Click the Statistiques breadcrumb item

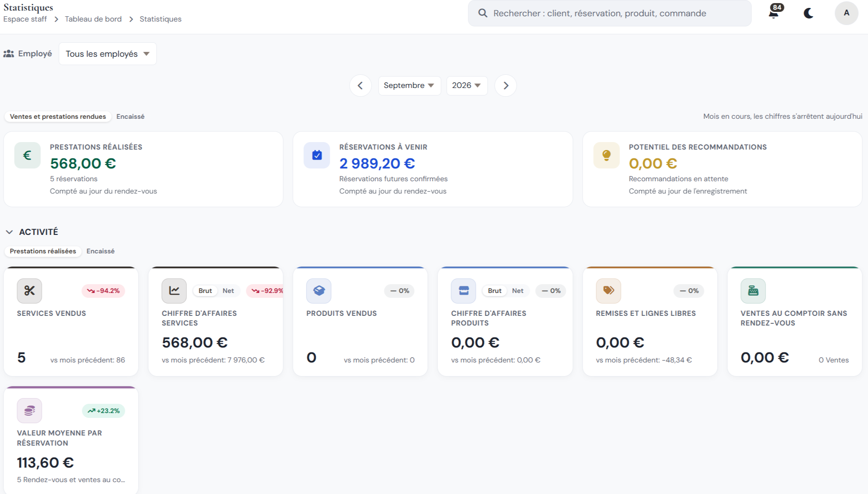pos(160,19)
